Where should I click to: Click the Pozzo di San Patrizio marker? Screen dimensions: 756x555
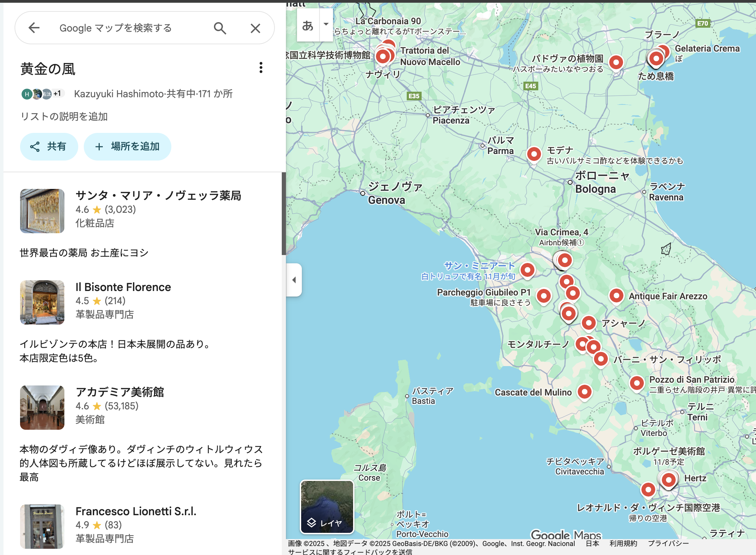click(637, 383)
